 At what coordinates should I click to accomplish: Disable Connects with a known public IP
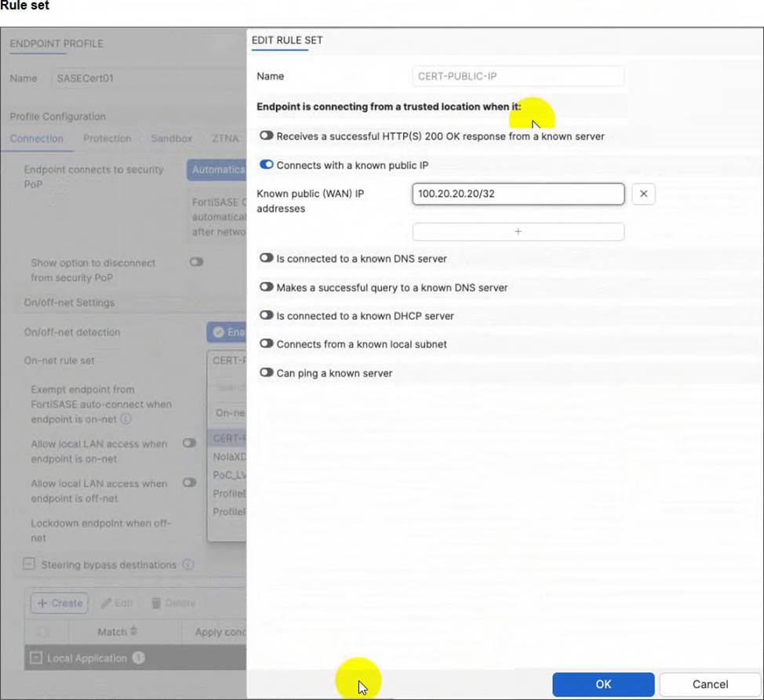[266, 165]
